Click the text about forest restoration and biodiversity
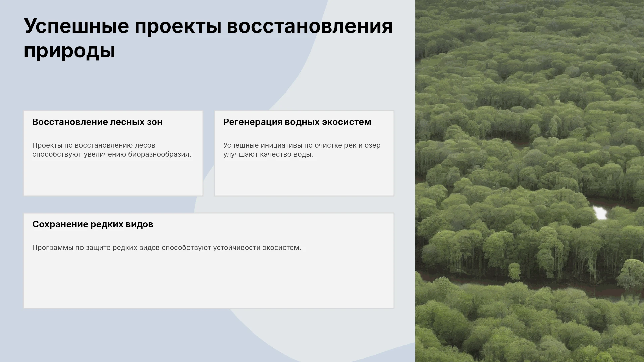Screen dimensions: 644x362 pyautogui.click(x=112, y=150)
